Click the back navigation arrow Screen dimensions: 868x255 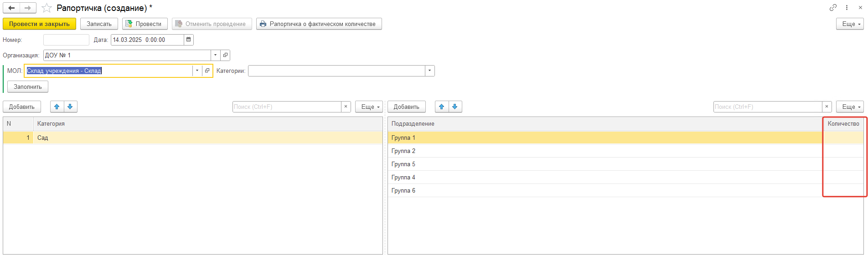(11, 8)
